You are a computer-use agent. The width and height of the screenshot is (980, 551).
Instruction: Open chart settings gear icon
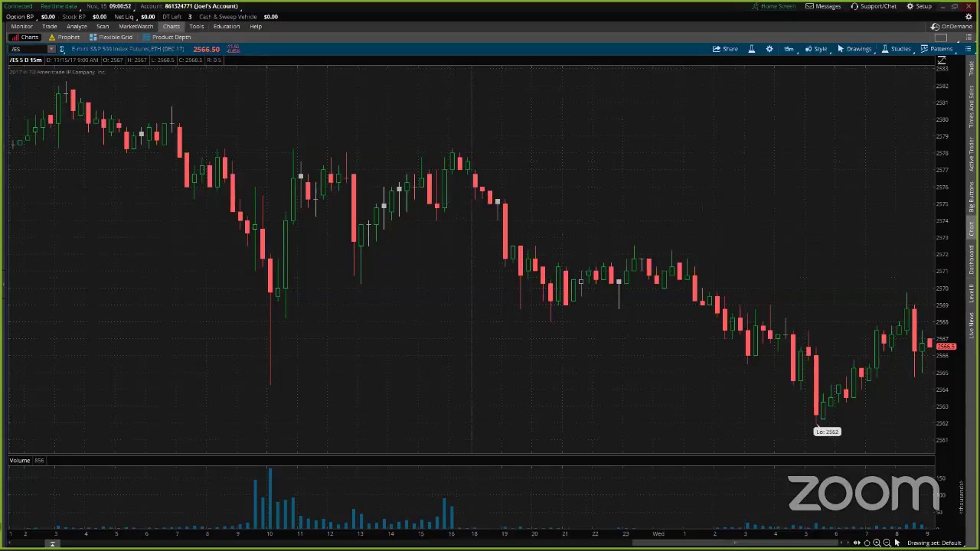click(769, 49)
